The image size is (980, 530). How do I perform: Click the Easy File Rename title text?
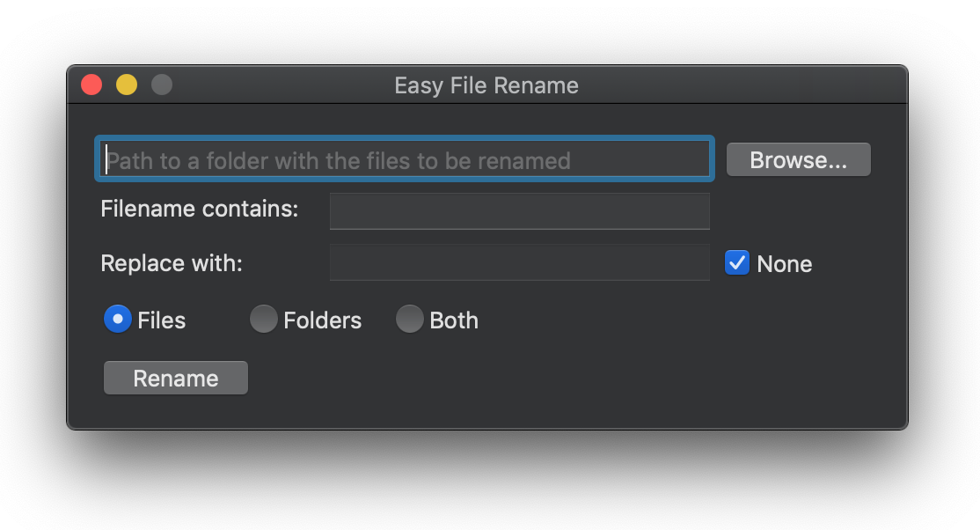(486, 85)
